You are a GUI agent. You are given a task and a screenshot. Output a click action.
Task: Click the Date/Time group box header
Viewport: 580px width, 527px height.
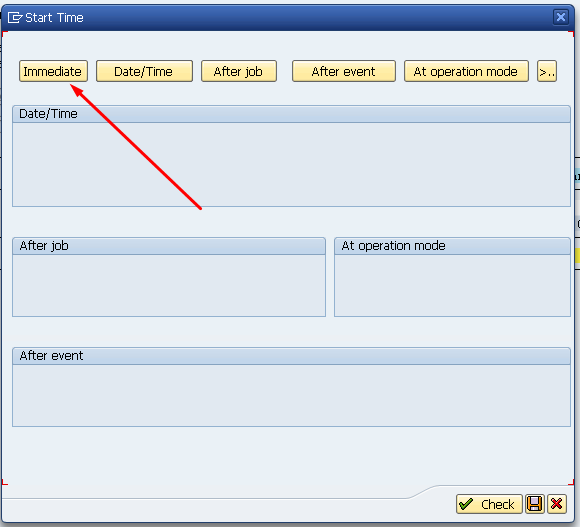[291, 114]
